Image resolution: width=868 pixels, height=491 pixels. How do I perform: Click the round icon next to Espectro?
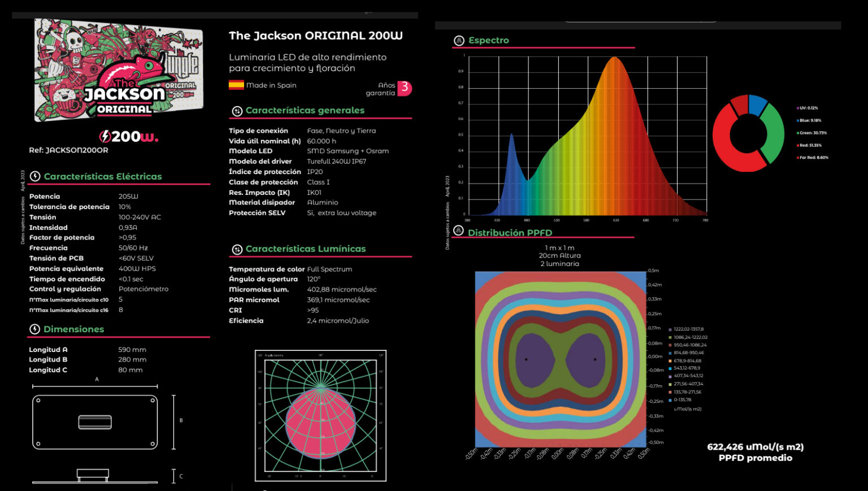coord(459,41)
